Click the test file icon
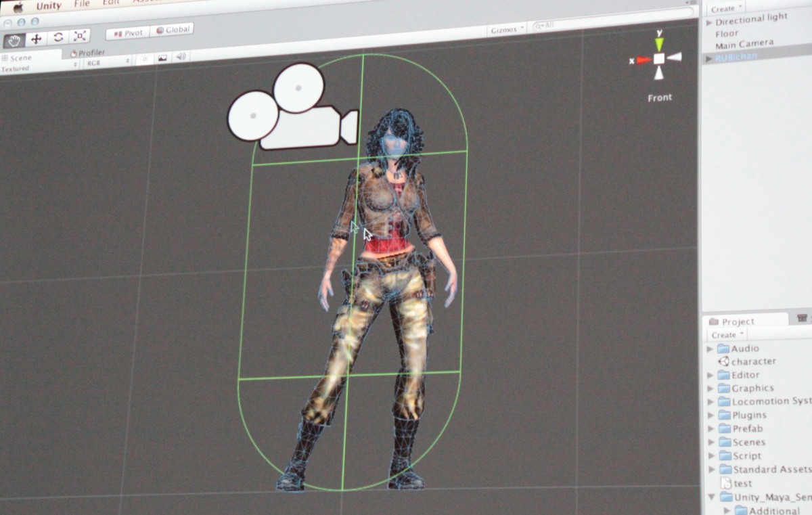Viewport: 812px width, 515px height. pyautogui.click(x=726, y=483)
